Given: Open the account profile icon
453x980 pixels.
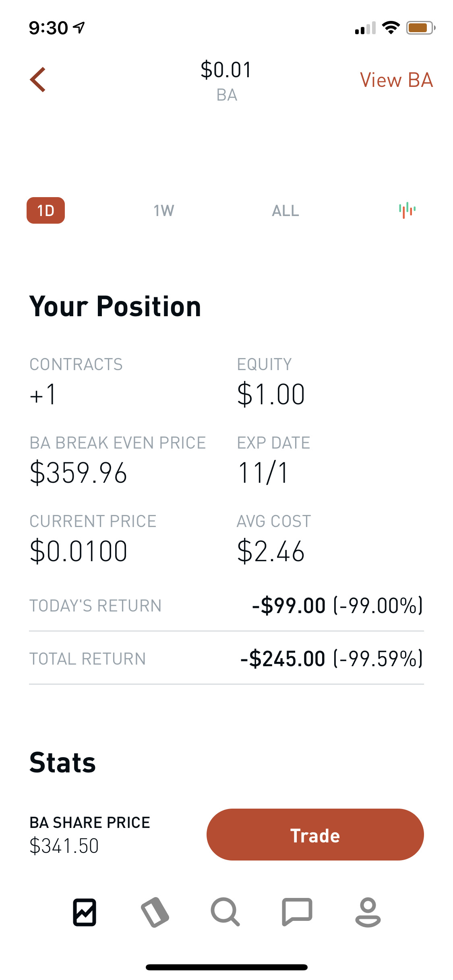Looking at the screenshot, I should 368,912.
